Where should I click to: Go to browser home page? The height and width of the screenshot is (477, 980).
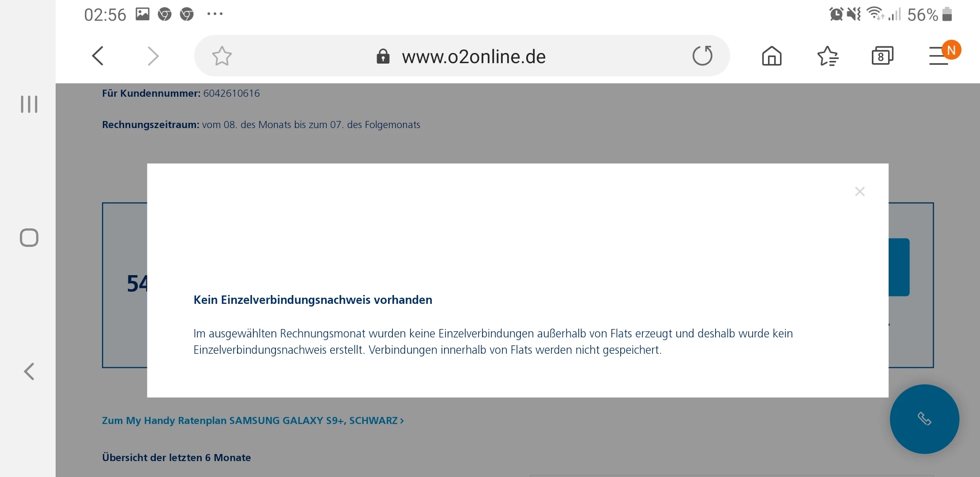point(772,56)
